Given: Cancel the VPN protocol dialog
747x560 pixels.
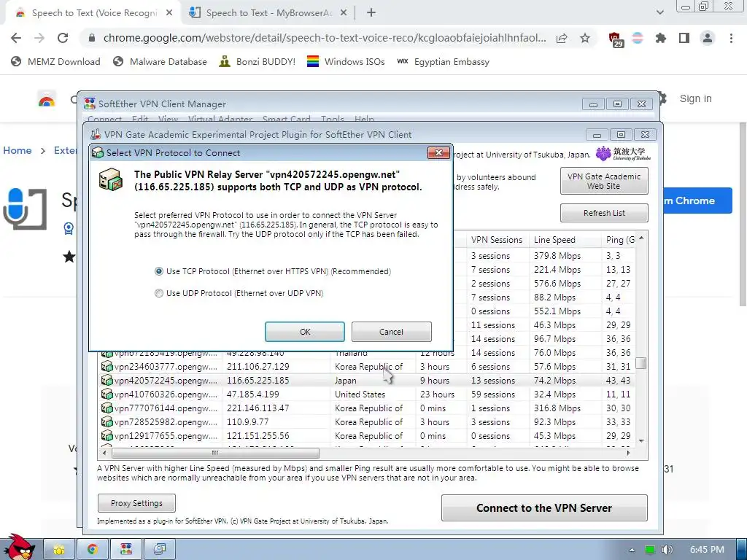Looking at the screenshot, I should coord(391,332).
